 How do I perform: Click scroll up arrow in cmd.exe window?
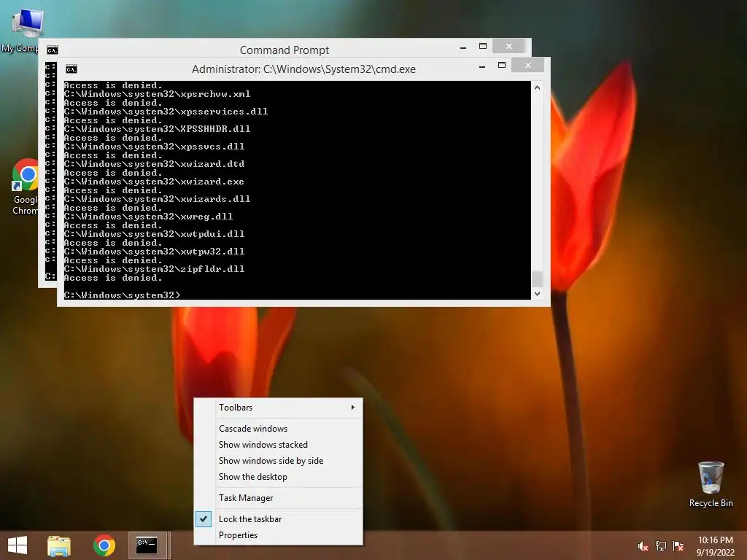(x=538, y=87)
